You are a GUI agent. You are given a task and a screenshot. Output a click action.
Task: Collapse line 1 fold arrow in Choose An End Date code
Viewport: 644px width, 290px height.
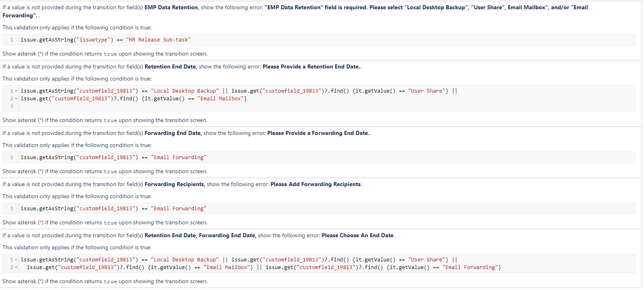[16, 260]
